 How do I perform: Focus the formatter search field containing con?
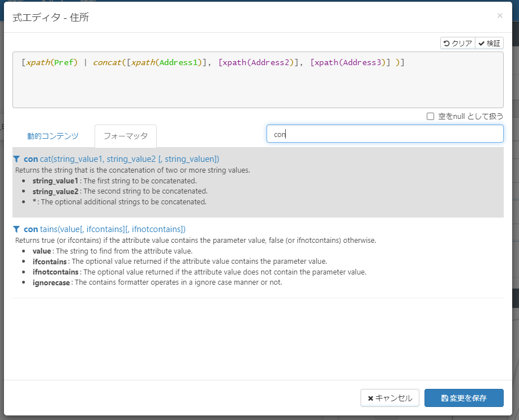tap(385, 134)
